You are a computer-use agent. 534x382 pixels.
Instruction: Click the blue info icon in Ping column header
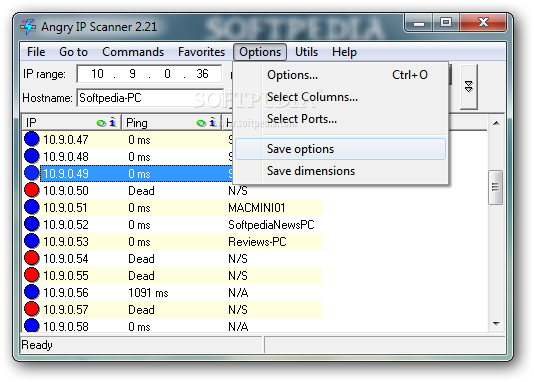(213, 122)
